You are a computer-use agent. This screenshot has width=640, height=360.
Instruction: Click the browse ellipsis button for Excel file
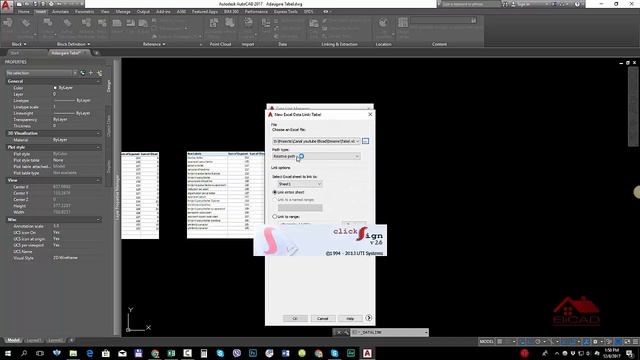pos(365,141)
